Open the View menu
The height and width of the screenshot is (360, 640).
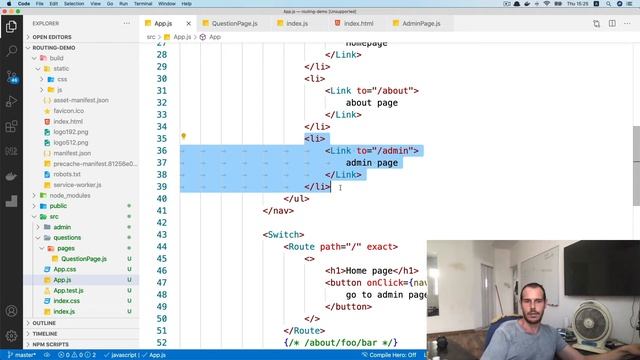[96, 4]
